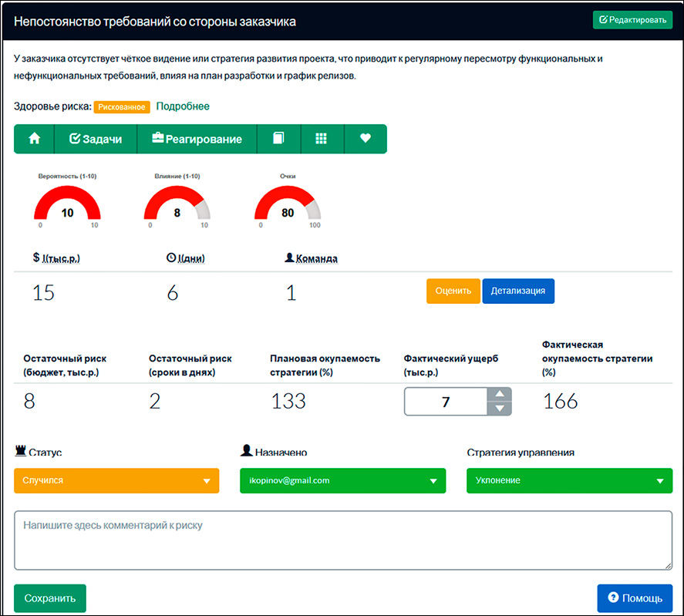Switch to the Реагирование tab

click(197, 139)
